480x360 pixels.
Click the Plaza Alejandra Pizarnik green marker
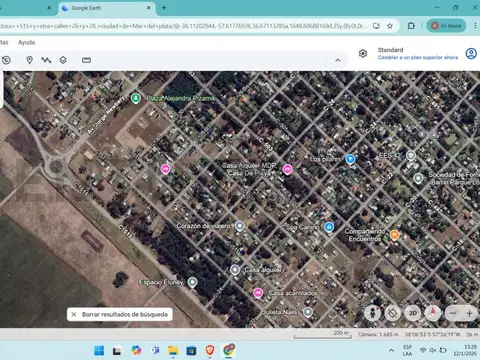[135, 98]
